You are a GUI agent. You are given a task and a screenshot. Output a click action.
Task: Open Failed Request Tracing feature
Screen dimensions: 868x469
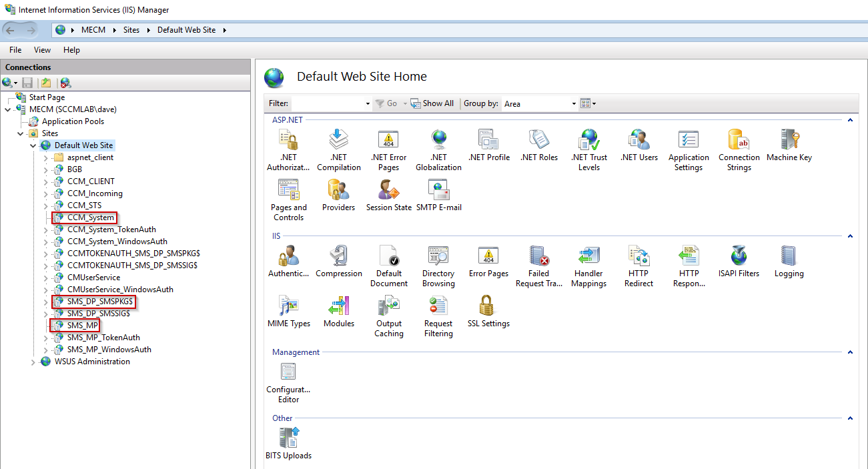538,266
